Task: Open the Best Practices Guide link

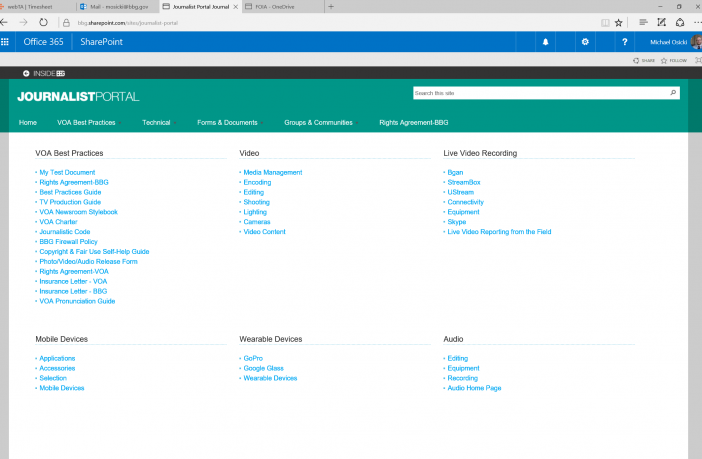Action: 70,192
